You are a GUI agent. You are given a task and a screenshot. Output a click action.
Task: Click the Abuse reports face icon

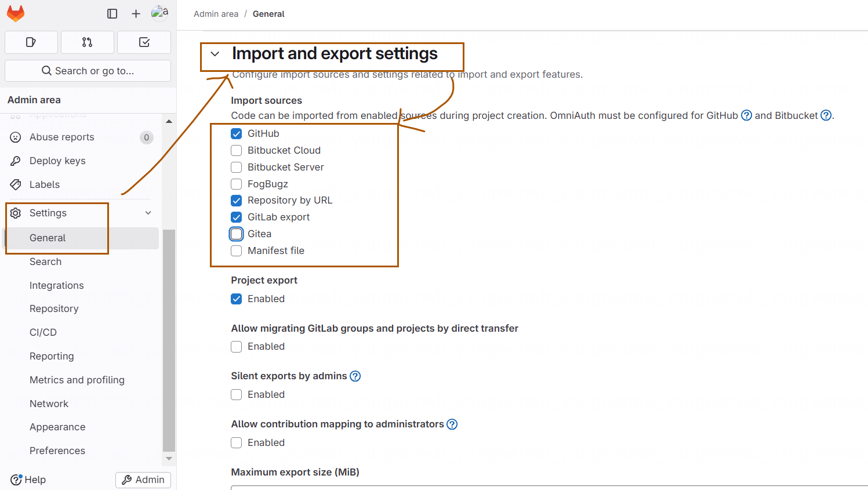pos(16,137)
